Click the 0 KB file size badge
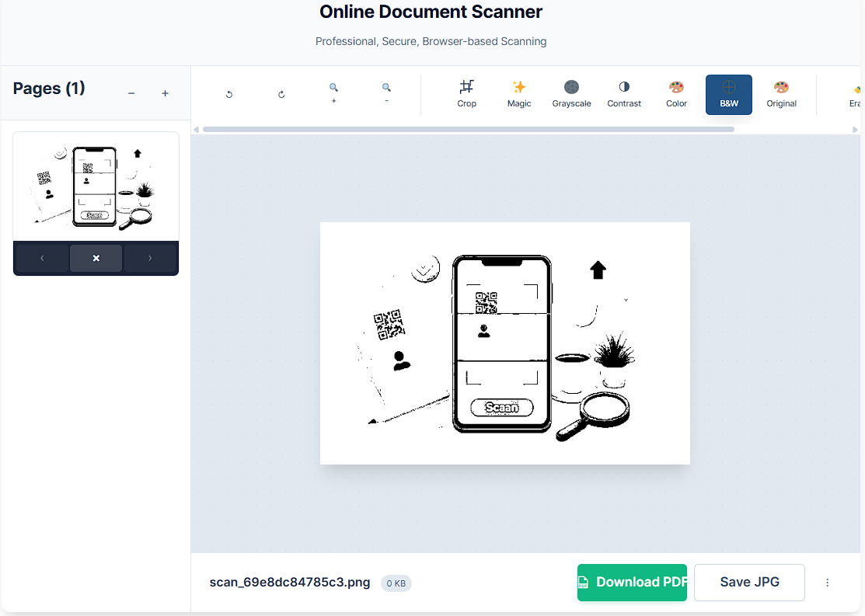 [396, 583]
